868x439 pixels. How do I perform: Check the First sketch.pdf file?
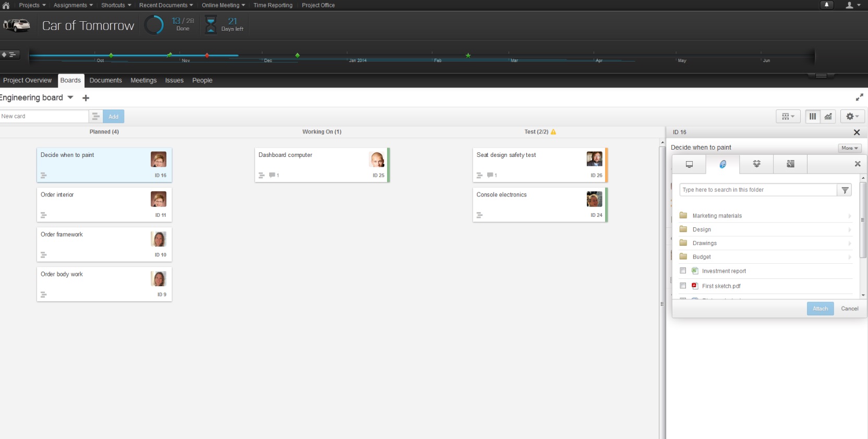click(x=683, y=286)
